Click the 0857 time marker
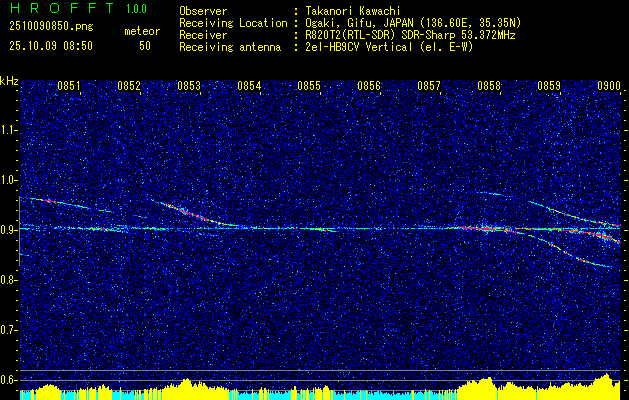629x400 pixels. click(x=428, y=86)
